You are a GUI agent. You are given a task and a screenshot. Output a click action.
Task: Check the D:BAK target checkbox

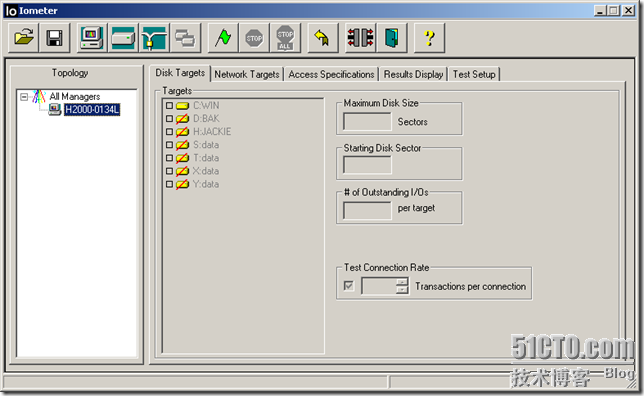click(x=169, y=119)
